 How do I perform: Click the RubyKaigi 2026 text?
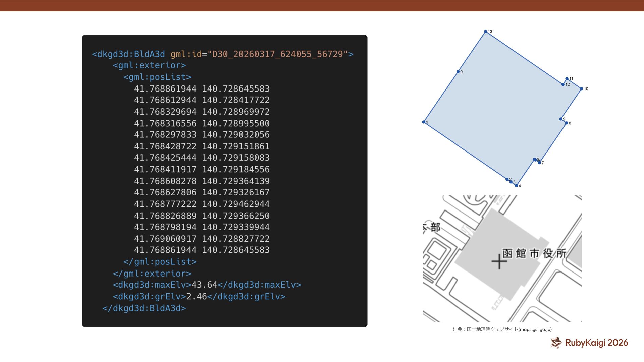(596, 343)
